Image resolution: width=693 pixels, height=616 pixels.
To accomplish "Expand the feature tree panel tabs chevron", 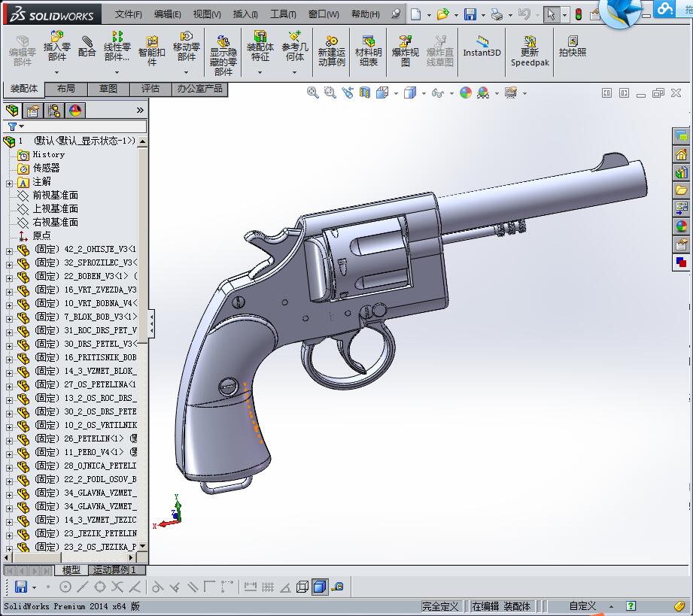I will pyautogui.click(x=140, y=110).
